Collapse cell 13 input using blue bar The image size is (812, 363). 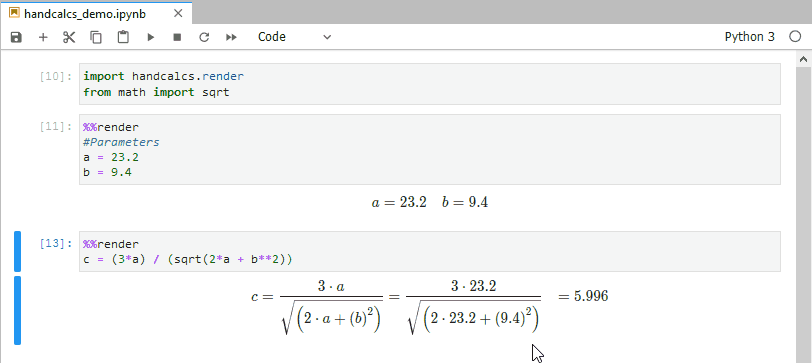pos(17,252)
